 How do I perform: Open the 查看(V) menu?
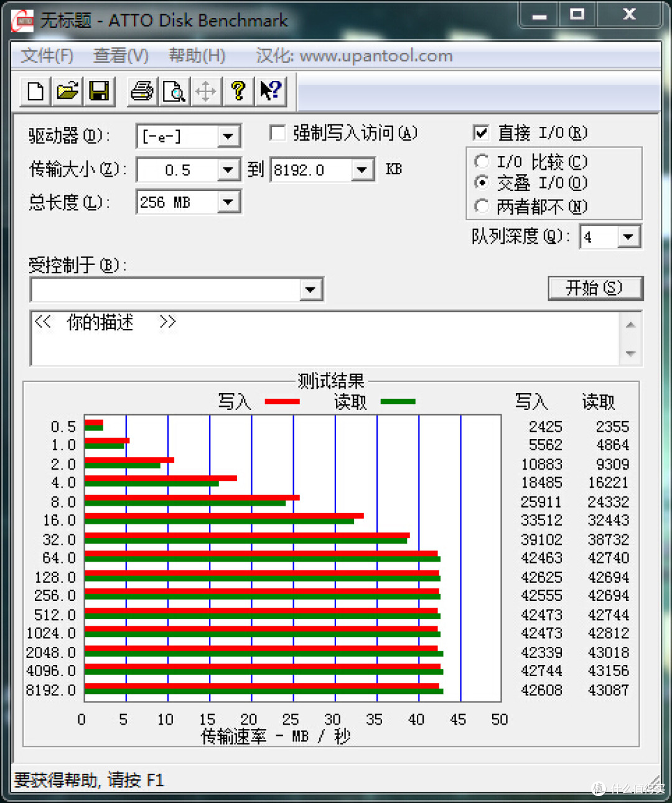(121, 56)
